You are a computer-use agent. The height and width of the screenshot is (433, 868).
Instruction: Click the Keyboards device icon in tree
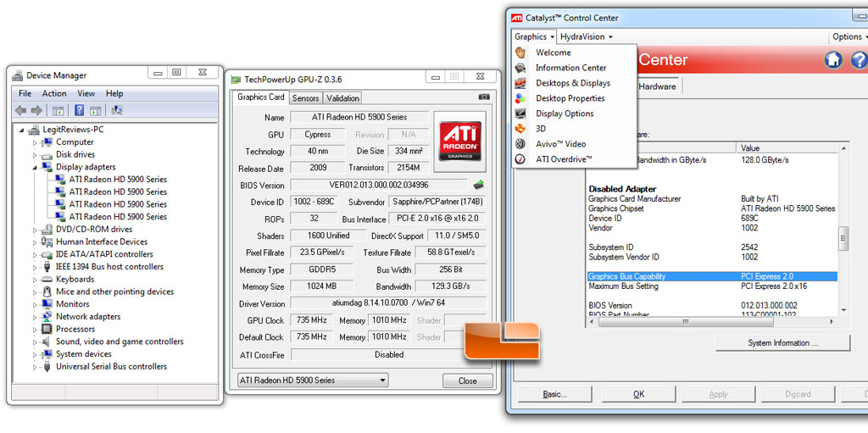[x=47, y=279]
